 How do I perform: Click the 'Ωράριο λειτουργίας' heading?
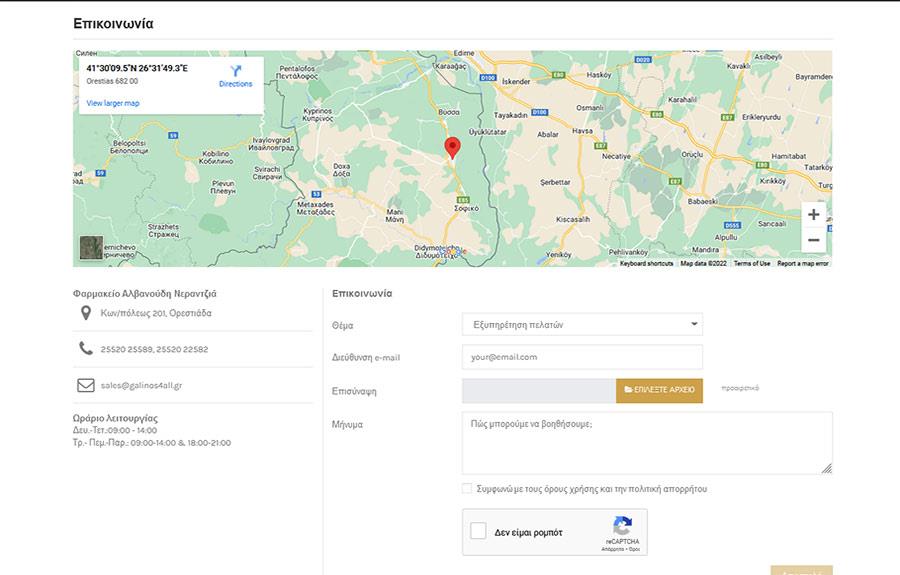[x=115, y=418]
